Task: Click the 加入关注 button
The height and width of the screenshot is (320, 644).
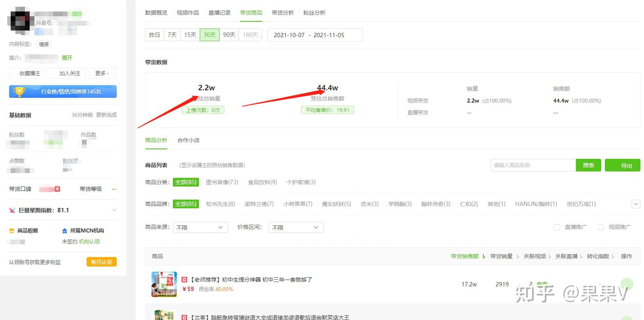Action: (66, 73)
